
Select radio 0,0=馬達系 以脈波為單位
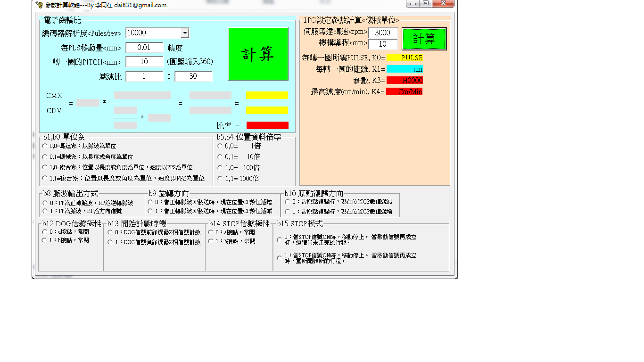pyautogui.click(x=45, y=146)
